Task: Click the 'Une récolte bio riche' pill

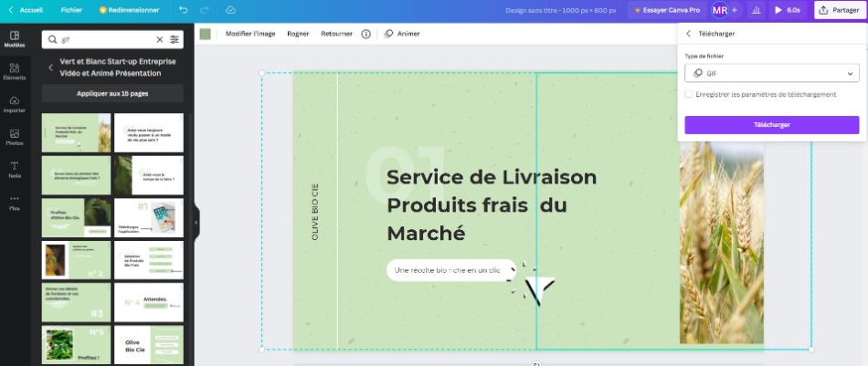Action: tap(451, 270)
